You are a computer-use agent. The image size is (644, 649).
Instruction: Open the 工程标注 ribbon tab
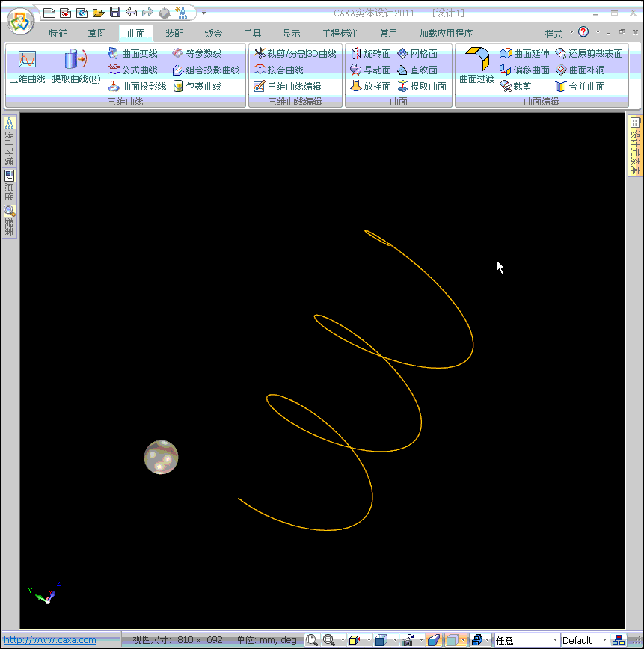[340, 34]
